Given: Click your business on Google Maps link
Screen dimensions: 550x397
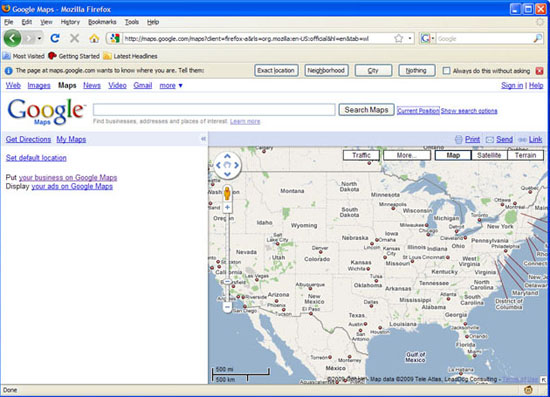Looking at the screenshot, I should point(68,178).
